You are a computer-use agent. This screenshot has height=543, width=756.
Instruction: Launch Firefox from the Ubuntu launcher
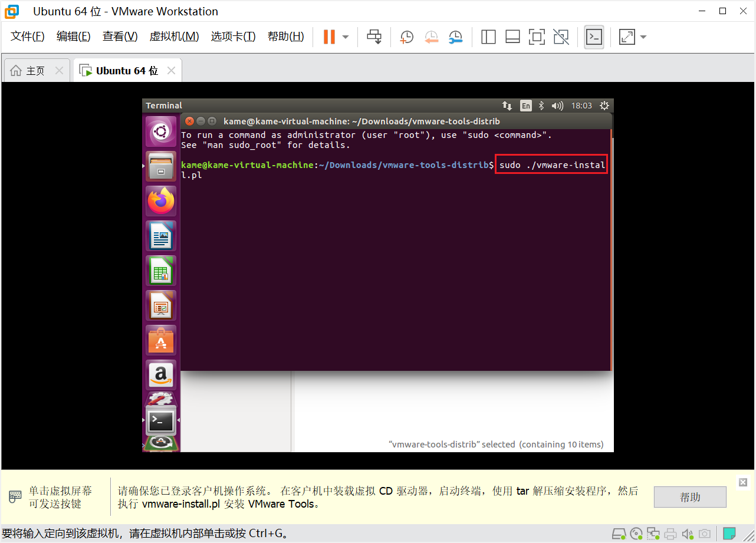coord(161,201)
